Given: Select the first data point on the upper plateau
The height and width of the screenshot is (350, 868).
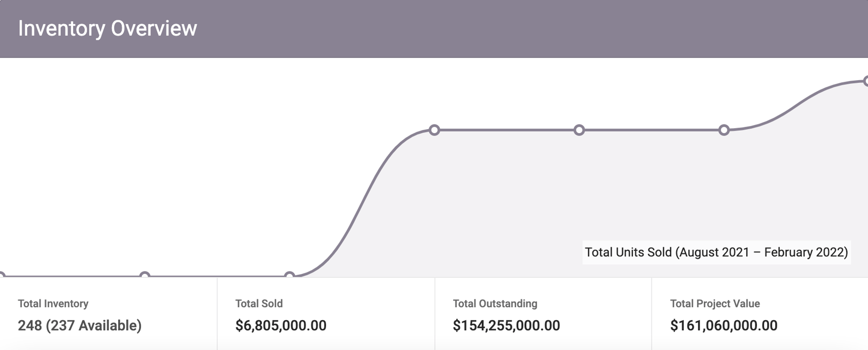Looking at the screenshot, I should (x=435, y=130).
